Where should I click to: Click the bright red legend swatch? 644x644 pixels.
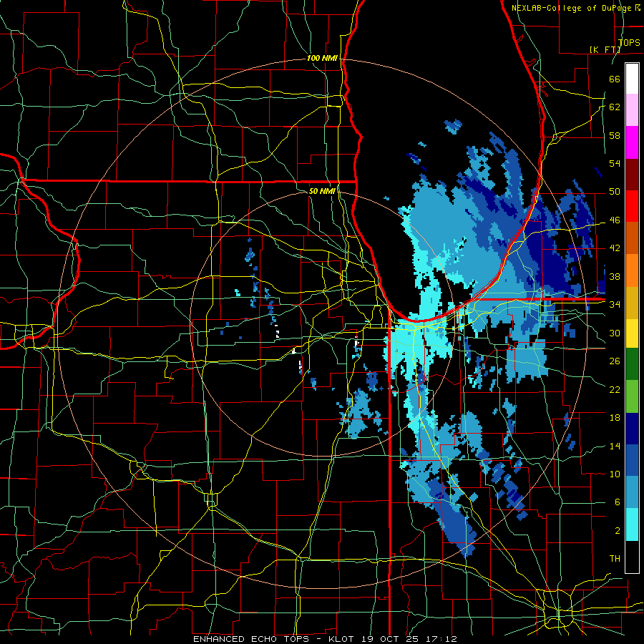point(632,206)
